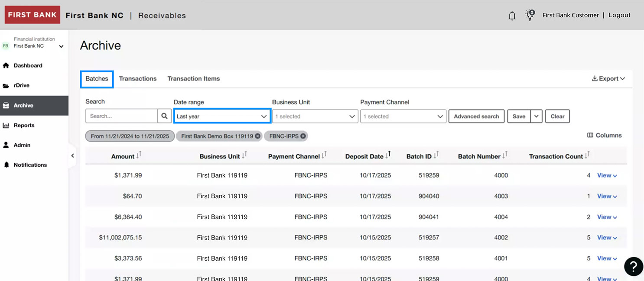Open the Columns selector above the table
This screenshot has width=644, height=281.
pyautogui.click(x=604, y=135)
